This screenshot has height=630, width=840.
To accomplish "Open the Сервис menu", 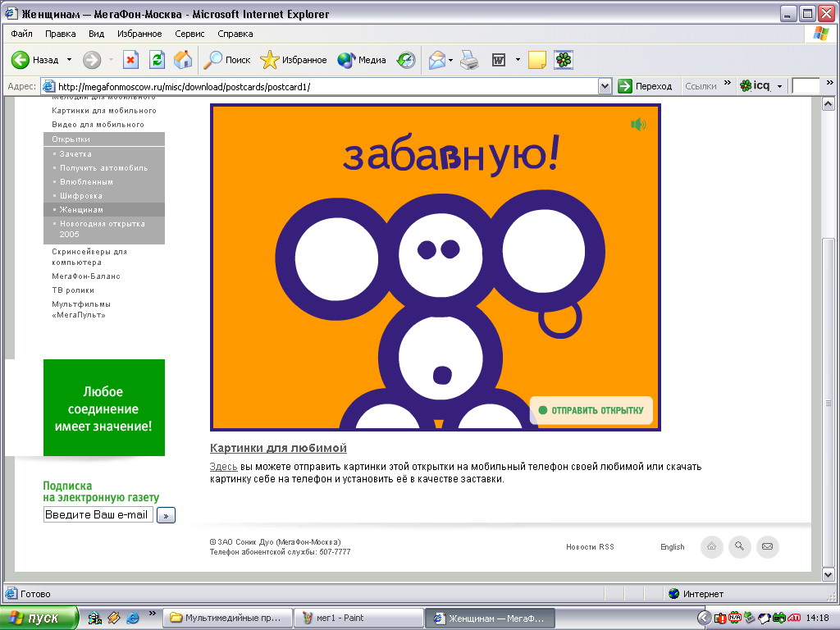I will [x=189, y=34].
